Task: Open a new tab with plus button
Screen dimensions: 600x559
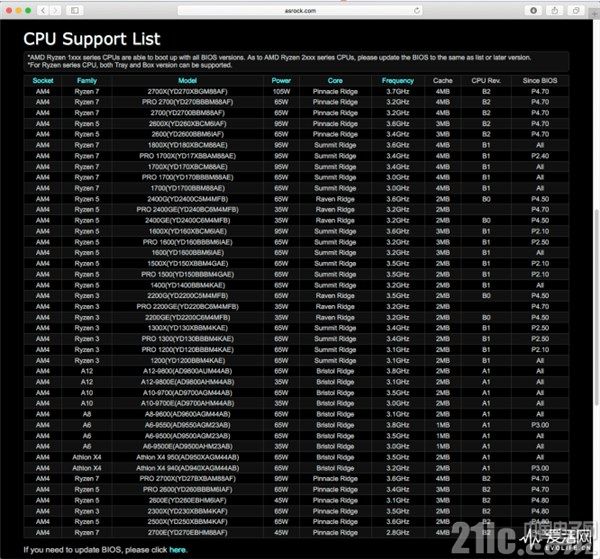Action: tap(594, 15)
